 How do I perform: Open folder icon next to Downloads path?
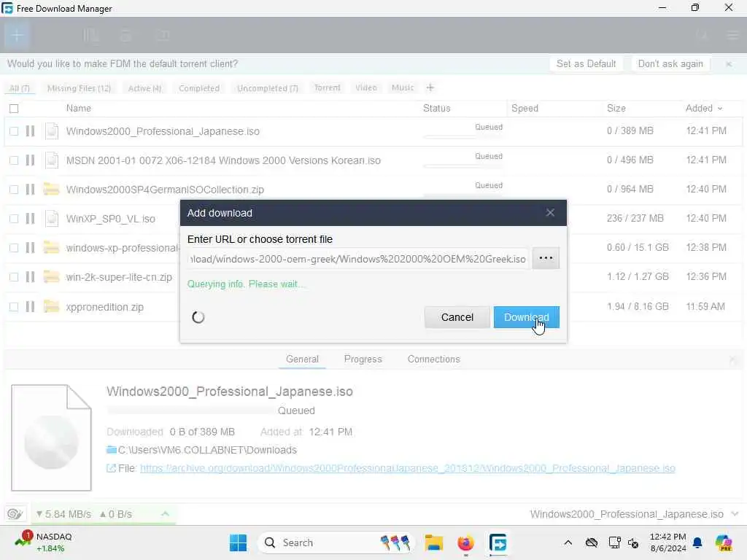[x=112, y=449]
